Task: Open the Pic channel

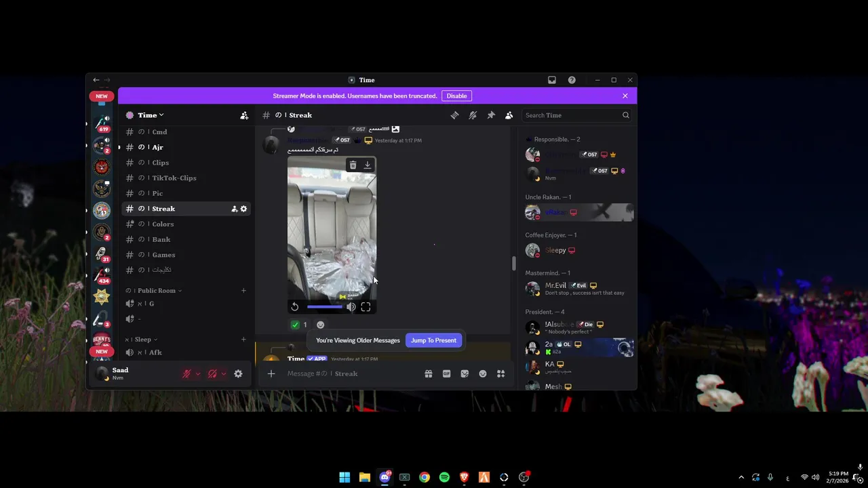Action: (x=186, y=193)
